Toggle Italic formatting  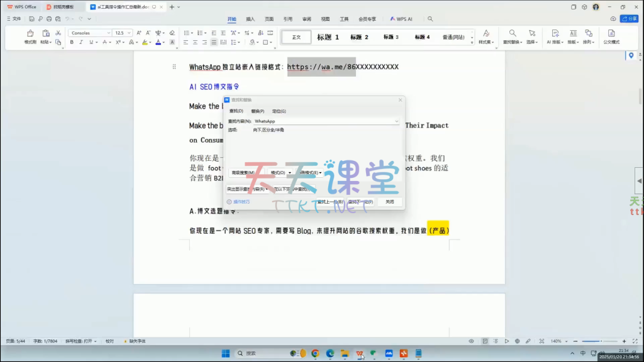click(x=80, y=42)
